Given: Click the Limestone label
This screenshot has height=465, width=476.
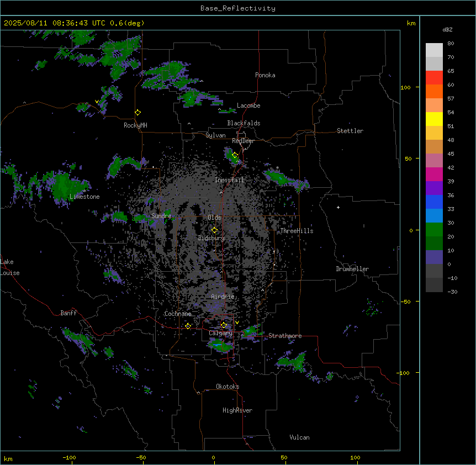Looking at the screenshot, I should click(x=84, y=197).
